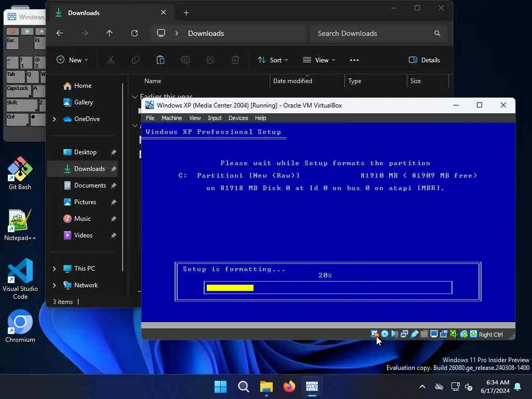532x399 pixels.
Task: Open the network adapter indicator in VirtualBox status bar
Action: pyautogui.click(x=404, y=334)
